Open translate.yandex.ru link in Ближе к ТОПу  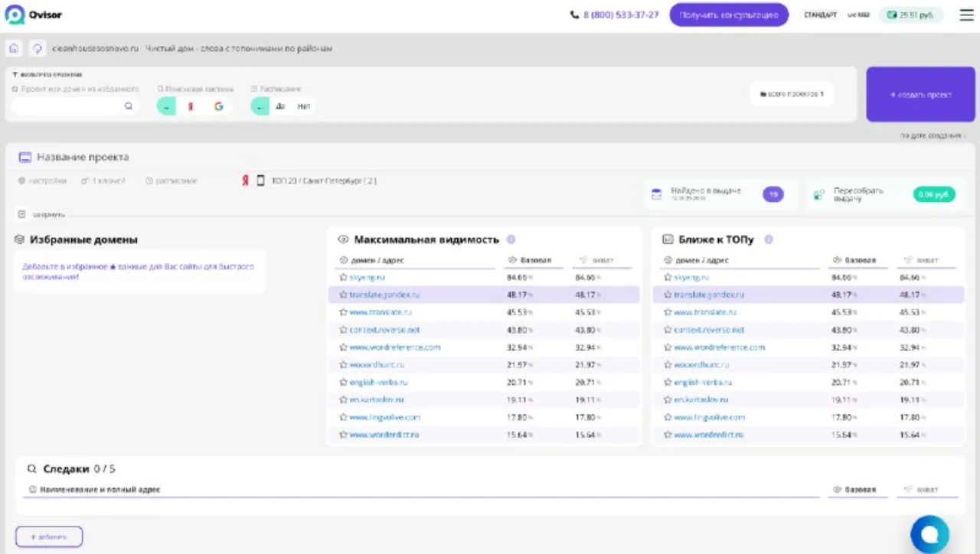coord(708,295)
